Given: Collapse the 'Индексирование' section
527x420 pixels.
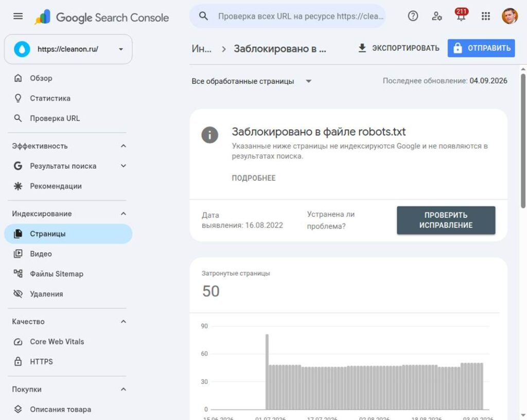Looking at the screenshot, I should [x=124, y=214].
